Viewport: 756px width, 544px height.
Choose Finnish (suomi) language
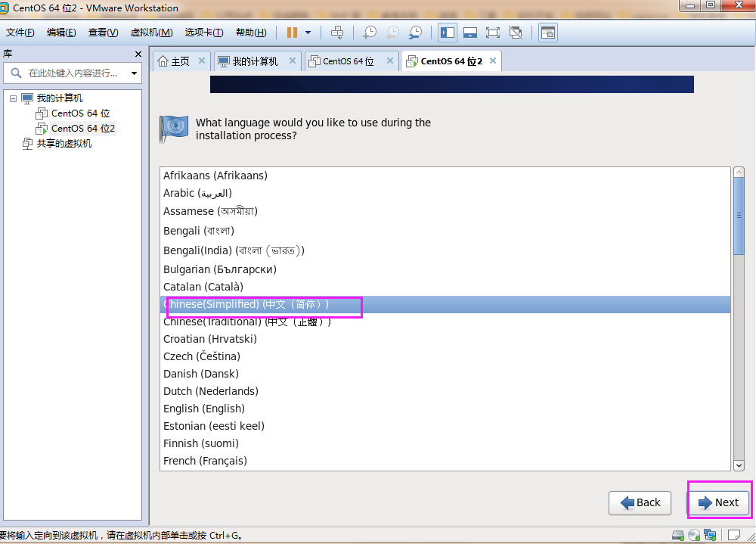tap(445, 443)
